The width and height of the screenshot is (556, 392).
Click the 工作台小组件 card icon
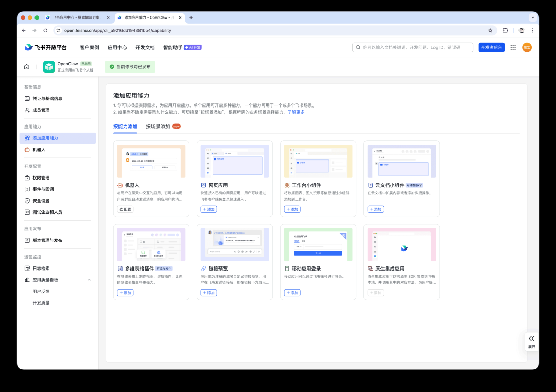point(287,185)
